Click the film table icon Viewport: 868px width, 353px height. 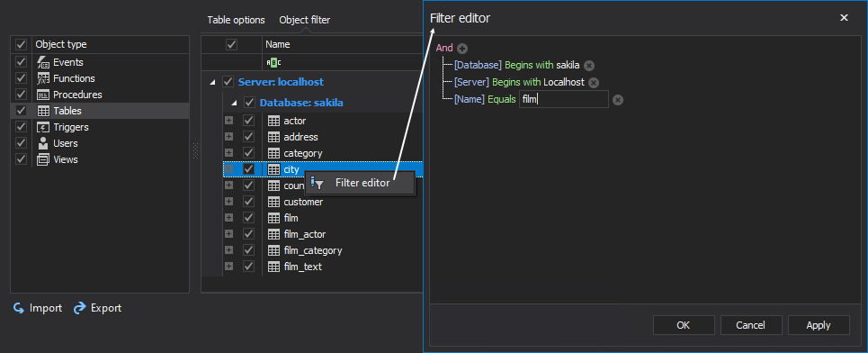click(273, 218)
